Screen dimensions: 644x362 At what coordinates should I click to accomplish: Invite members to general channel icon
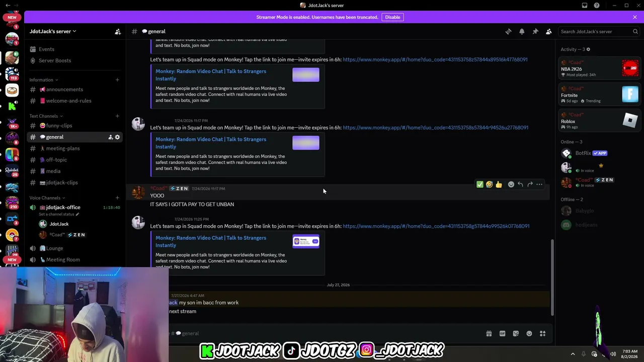click(x=111, y=137)
